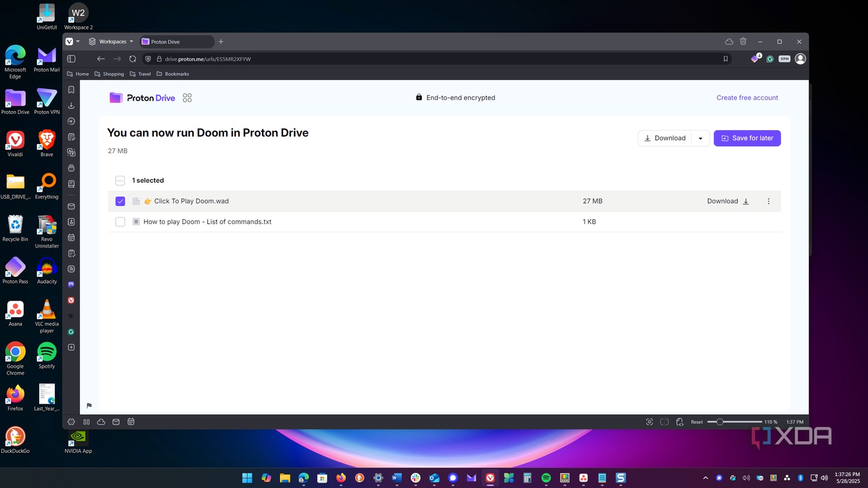
Task: Click the 1:37 PM clock in the status bar
Action: click(x=795, y=422)
